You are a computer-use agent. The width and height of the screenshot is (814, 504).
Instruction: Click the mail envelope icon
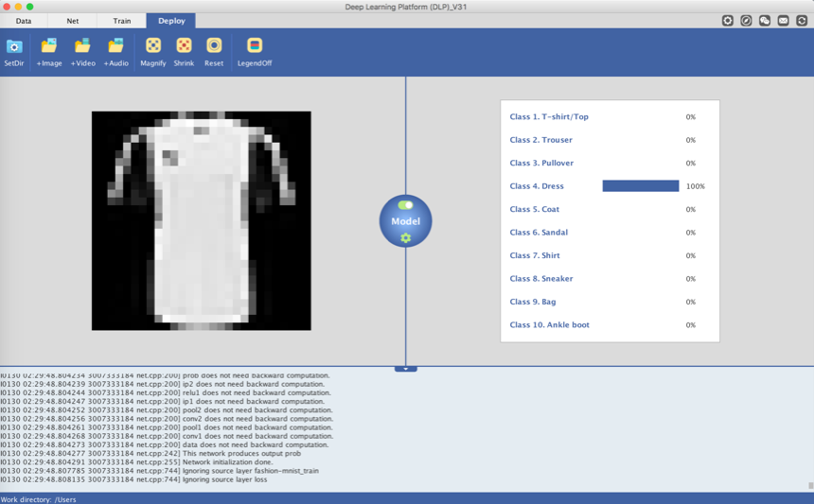(x=783, y=20)
